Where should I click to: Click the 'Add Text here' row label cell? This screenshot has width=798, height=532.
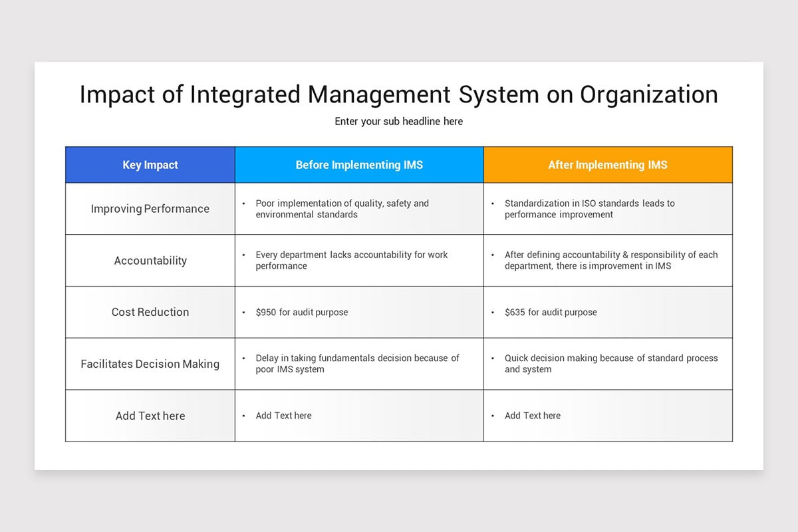[150, 416]
